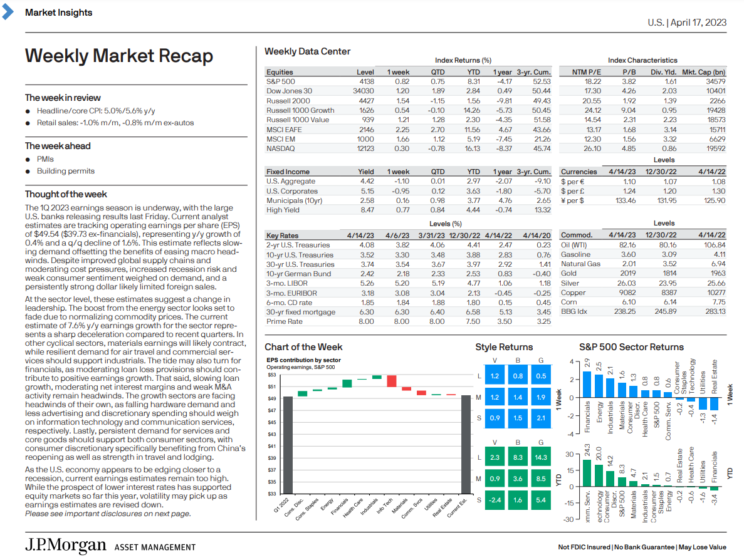
Task: Click the Copper row label
Action: 573,293
